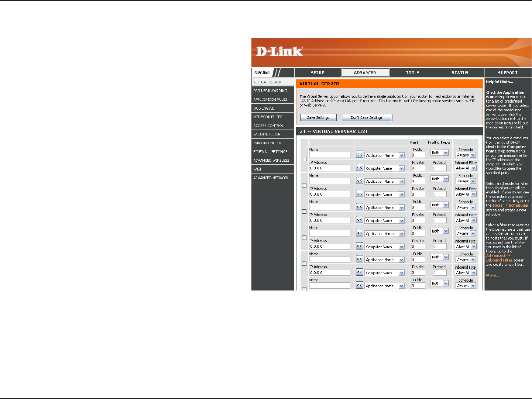Select APPLICATION RULES in the sidebar

(273, 99)
